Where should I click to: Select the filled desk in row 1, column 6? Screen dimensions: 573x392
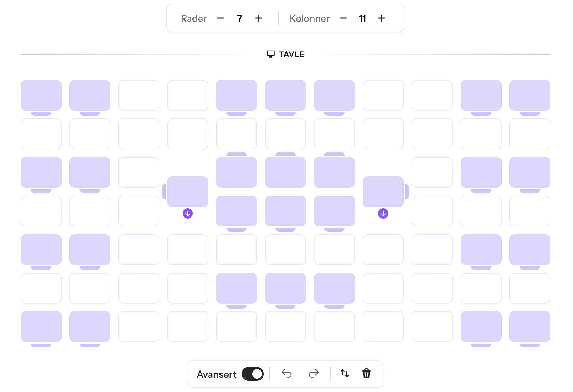pyautogui.click(x=285, y=95)
